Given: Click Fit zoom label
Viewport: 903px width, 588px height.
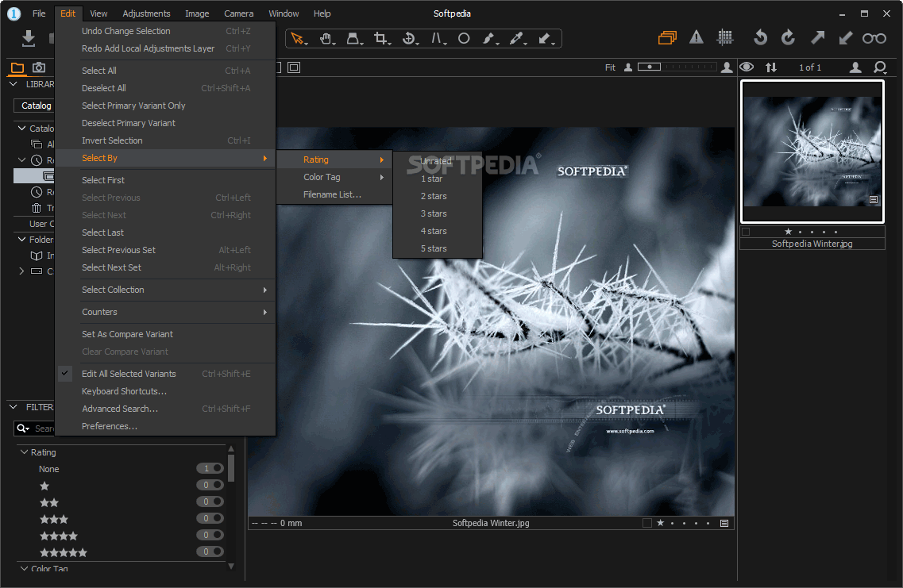Looking at the screenshot, I should 610,67.
